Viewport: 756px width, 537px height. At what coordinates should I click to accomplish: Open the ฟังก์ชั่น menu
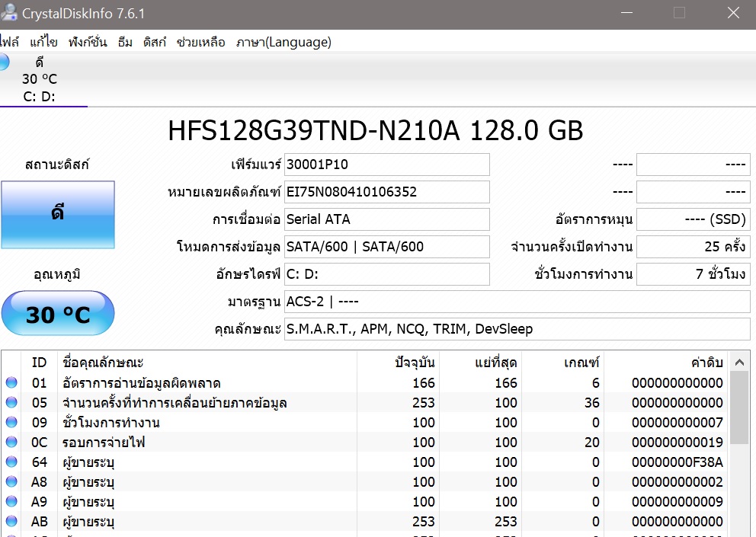(88, 43)
